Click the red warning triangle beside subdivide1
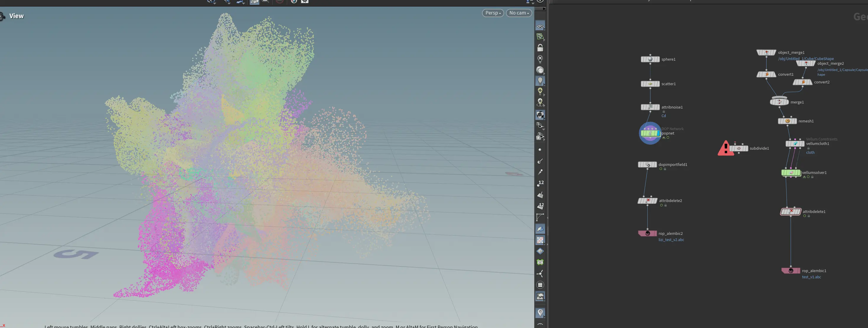Image resolution: width=868 pixels, height=328 pixels. [725, 148]
